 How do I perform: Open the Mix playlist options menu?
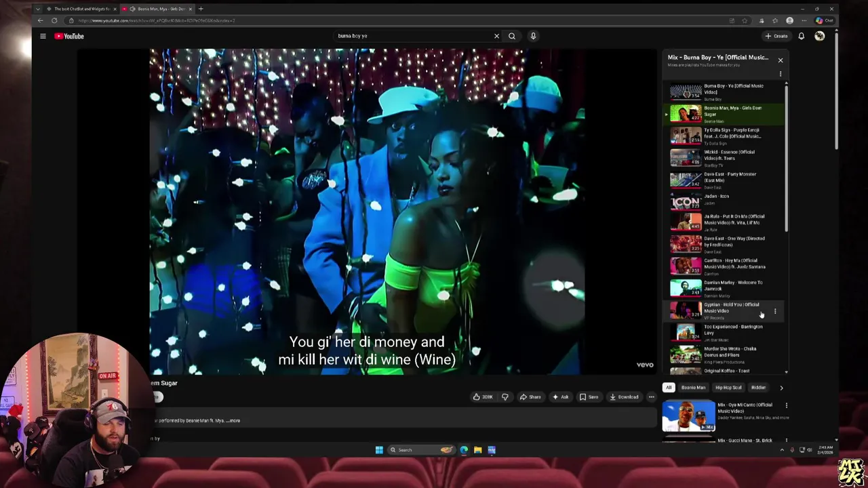(x=781, y=74)
